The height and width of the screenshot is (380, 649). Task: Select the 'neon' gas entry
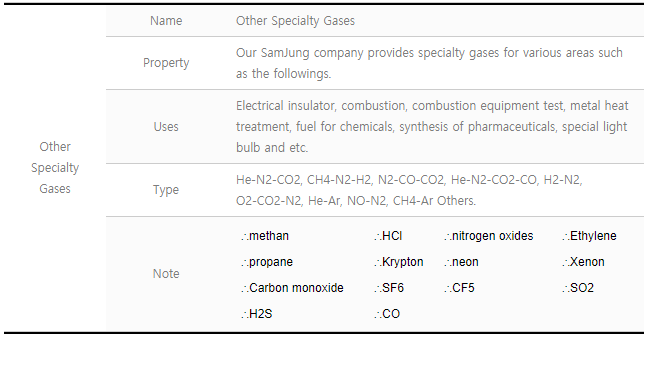click(x=462, y=262)
